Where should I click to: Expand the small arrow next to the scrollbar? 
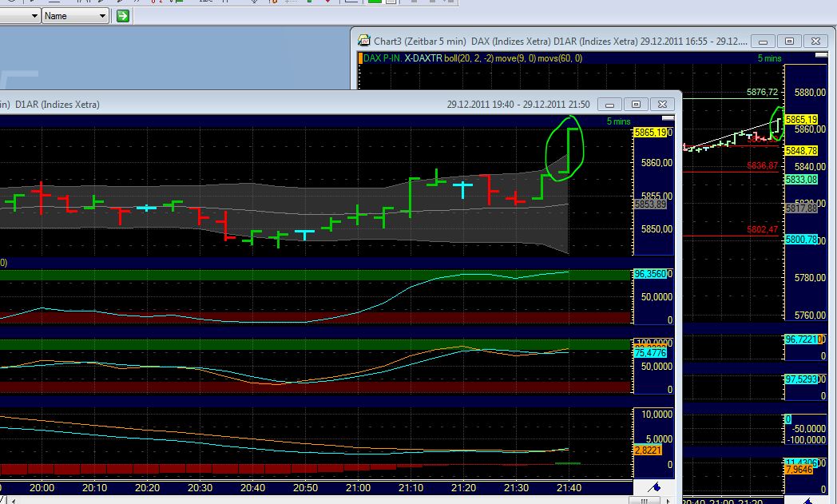tap(668, 501)
